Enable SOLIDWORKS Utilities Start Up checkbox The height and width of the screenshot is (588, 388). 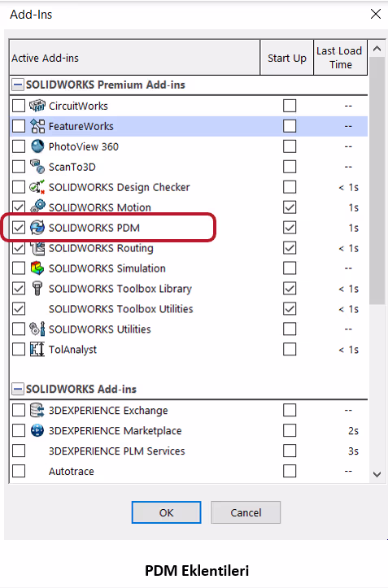[x=290, y=329]
